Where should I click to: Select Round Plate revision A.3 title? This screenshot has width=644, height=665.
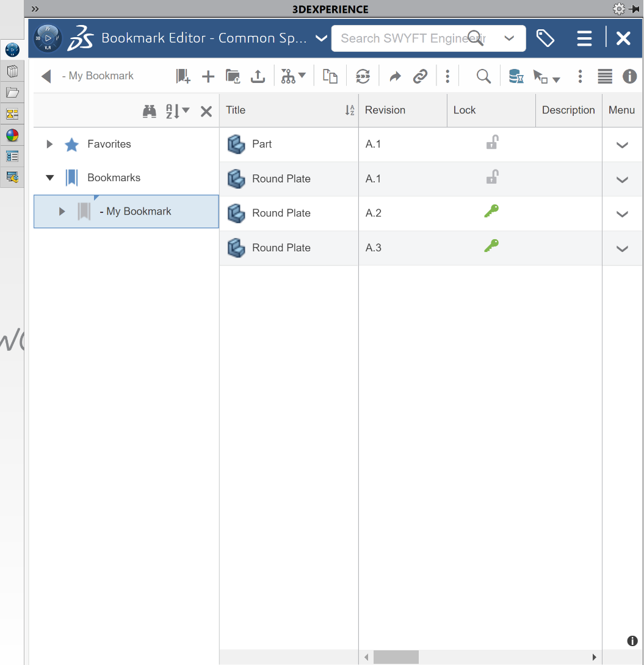281,248
